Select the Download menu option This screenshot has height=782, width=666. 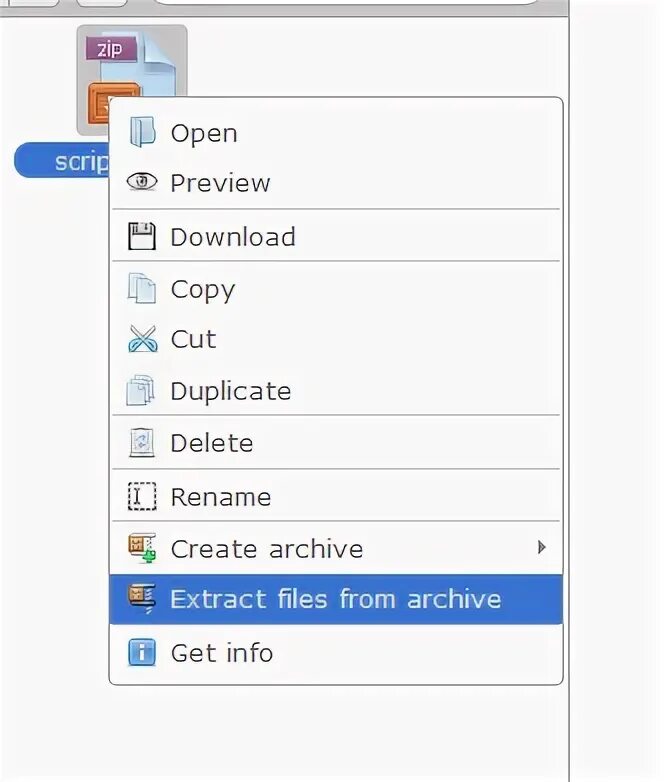pos(336,236)
